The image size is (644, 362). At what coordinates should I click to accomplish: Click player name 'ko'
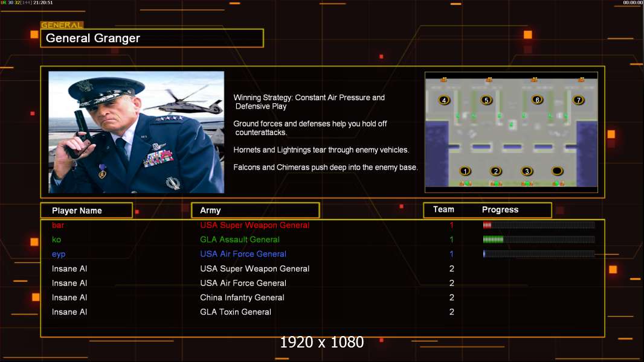[x=56, y=240]
